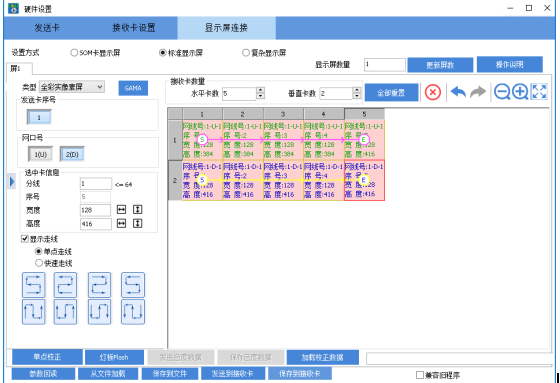The image size is (560, 383).
Task: Click the 保存到接收卡 button
Action: tap(300, 374)
